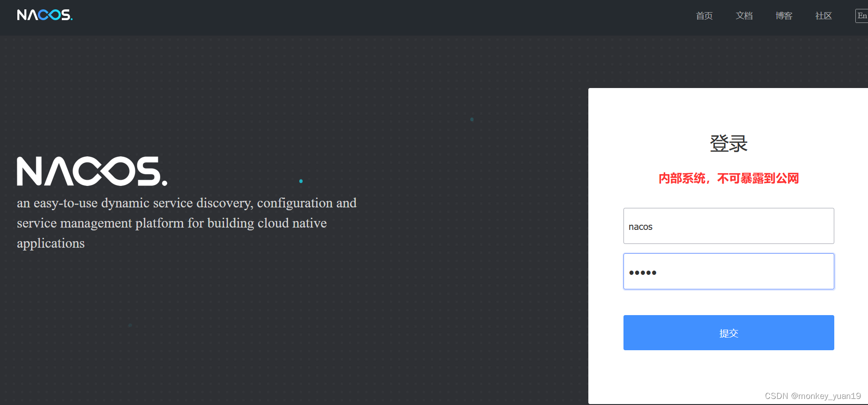Viewport: 868px width, 405px height.
Task: Click the NACOS logo in the header
Action: [x=45, y=15]
